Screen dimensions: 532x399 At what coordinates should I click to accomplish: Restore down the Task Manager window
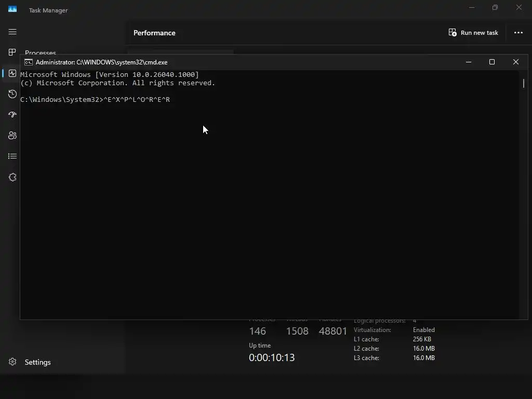click(x=495, y=7)
